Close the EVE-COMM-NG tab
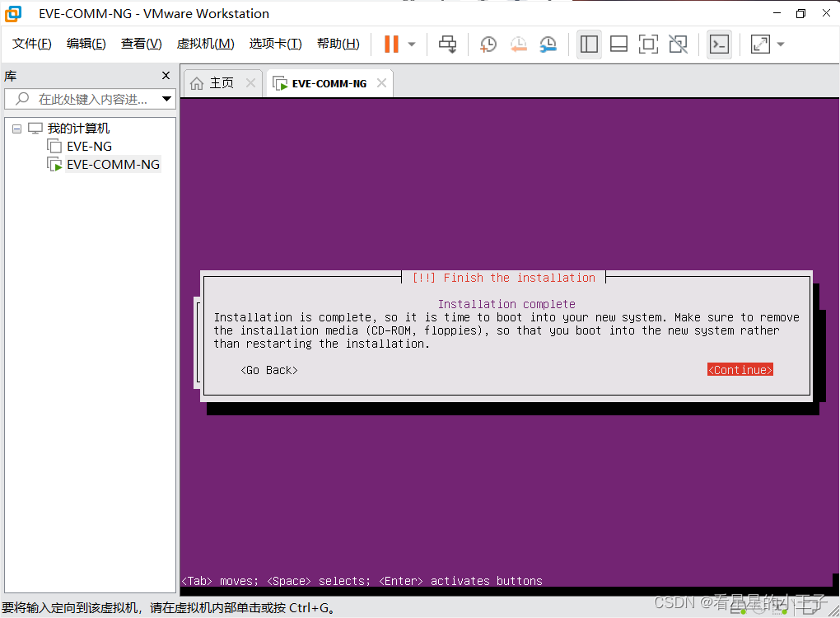The width and height of the screenshot is (840, 618). coord(381,83)
